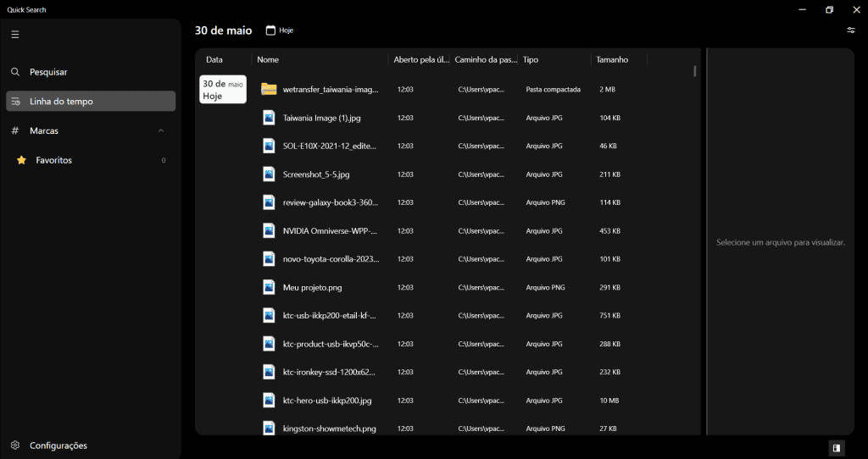
Task: Open Favoritos with the star icon
Action: pos(53,160)
